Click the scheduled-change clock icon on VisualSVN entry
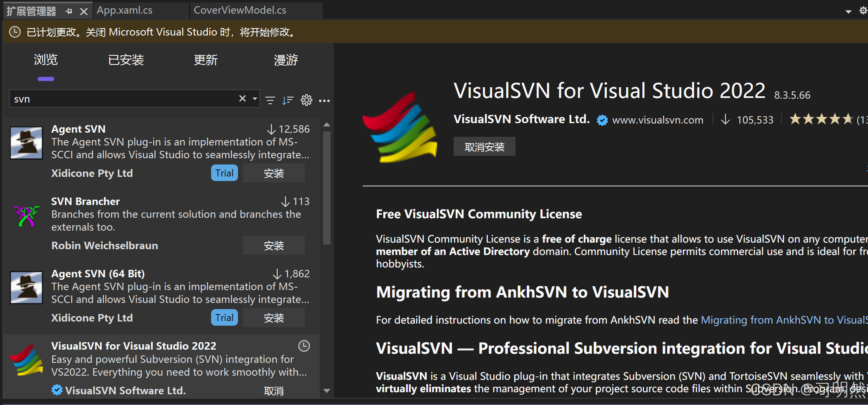Viewport: 868px width, 405px height. 304,346
